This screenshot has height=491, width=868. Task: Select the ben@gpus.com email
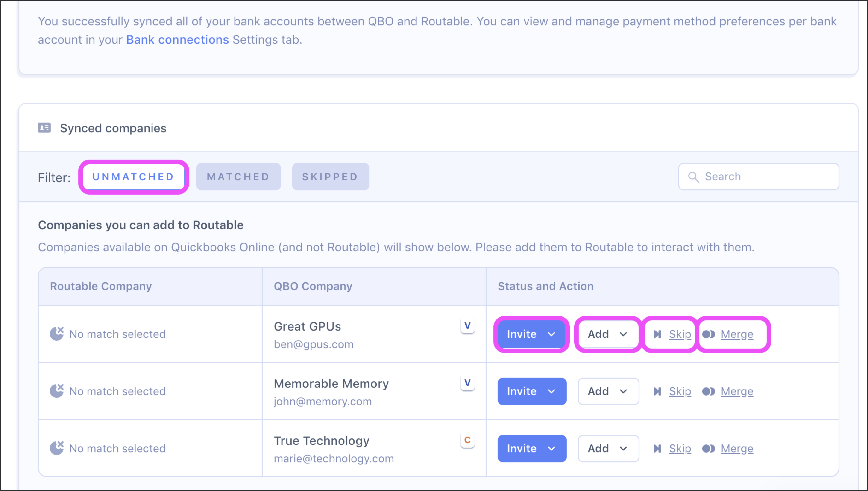tap(314, 344)
